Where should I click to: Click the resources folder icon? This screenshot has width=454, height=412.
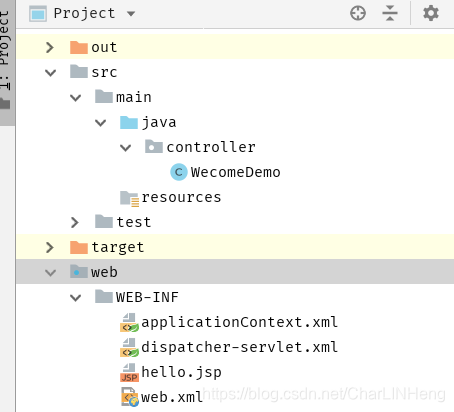(x=129, y=198)
